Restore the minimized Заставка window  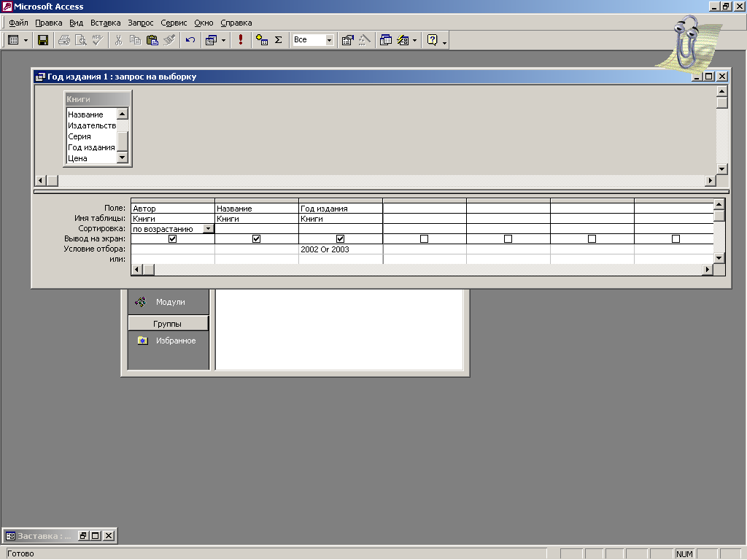(x=83, y=536)
